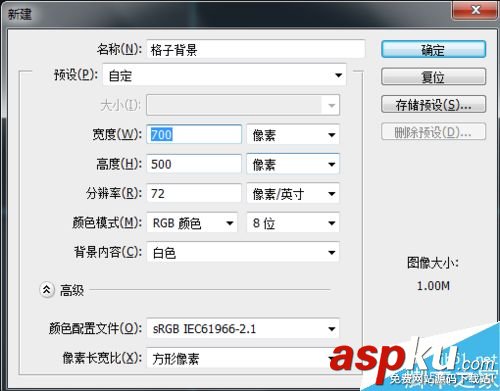Open the 宽度 unit dropdown

[293, 135]
